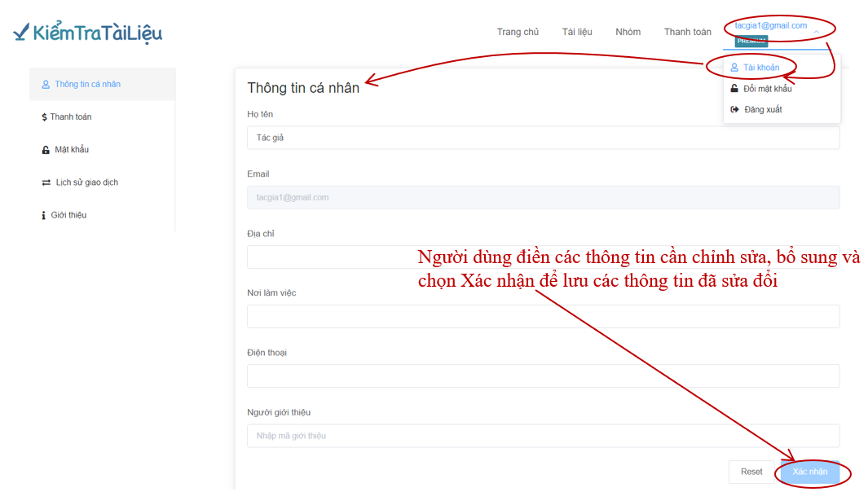Viewport: 868px width, 492px height.
Task: Collapse the tacgia1@gmail.com account dropdown
Action: [770, 25]
